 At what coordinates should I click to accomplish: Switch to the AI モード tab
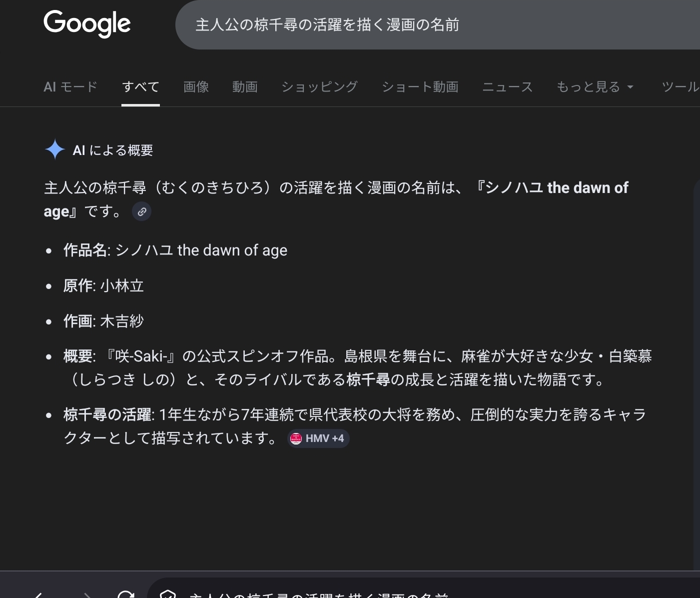click(70, 87)
